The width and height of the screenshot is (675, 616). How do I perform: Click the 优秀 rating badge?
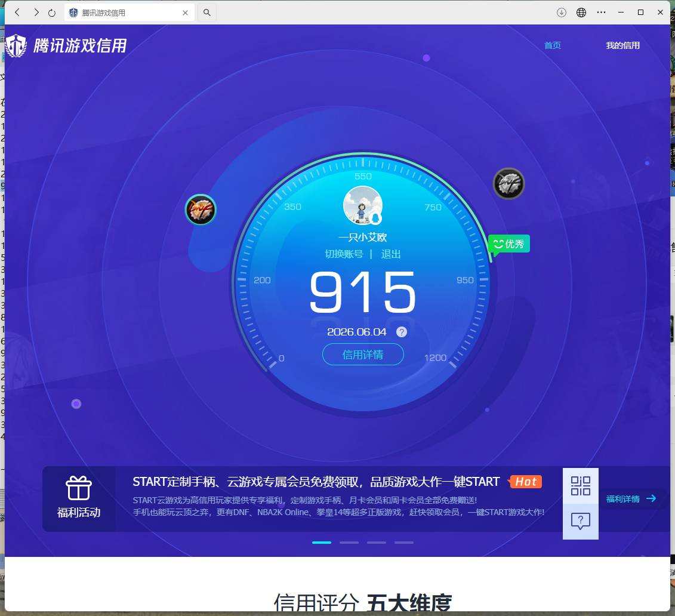509,244
